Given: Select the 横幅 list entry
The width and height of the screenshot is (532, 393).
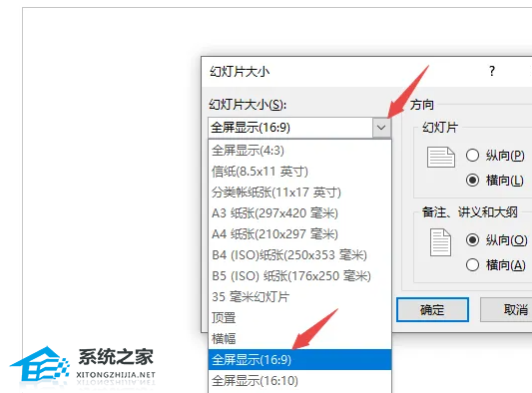Looking at the screenshot, I should (299, 339).
